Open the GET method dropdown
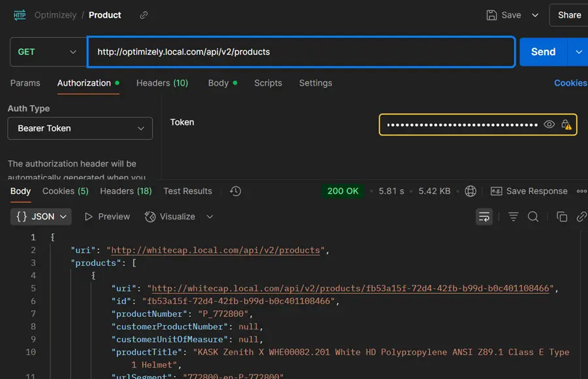 coord(48,52)
